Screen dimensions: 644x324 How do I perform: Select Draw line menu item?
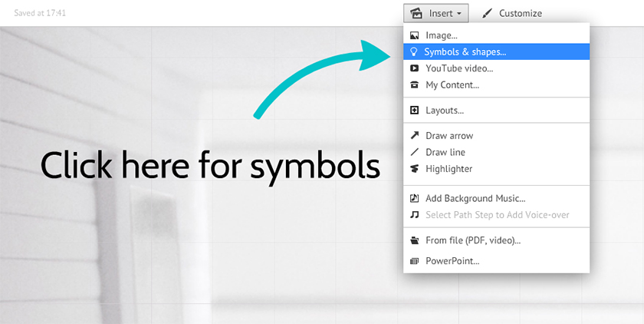coord(496,152)
